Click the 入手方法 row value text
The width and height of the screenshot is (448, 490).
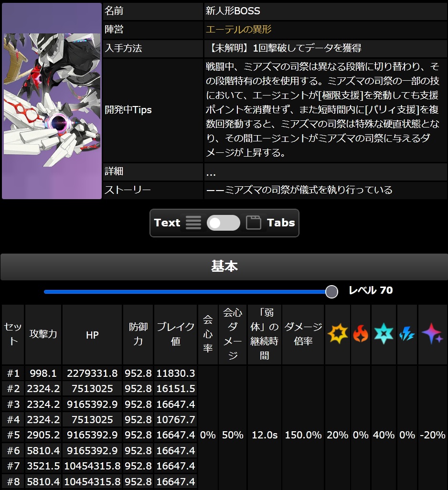coord(283,48)
